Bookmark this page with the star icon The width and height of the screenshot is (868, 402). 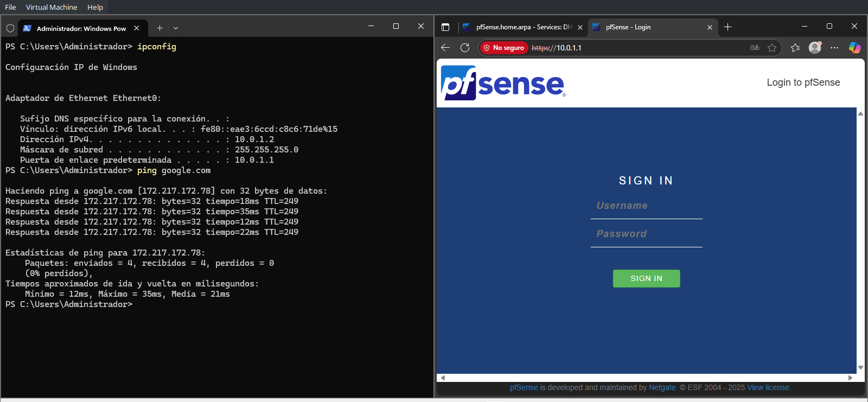[x=772, y=48]
